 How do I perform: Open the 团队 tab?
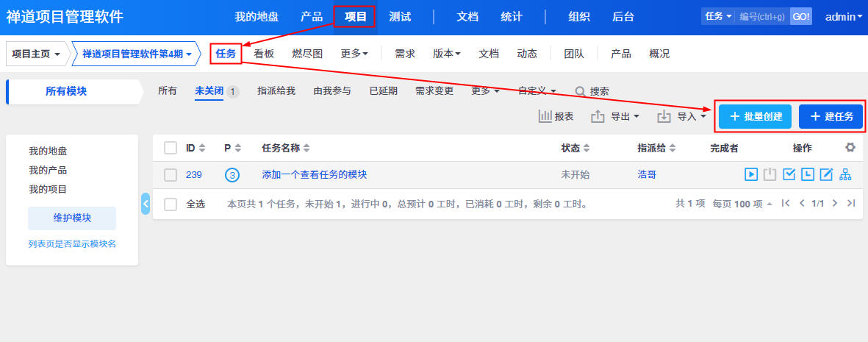pos(574,54)
